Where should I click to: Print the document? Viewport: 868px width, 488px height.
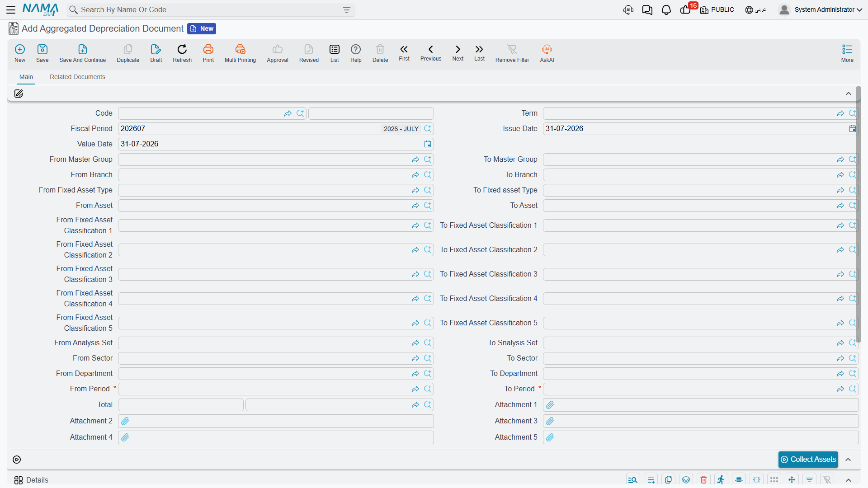pos(208,53)
